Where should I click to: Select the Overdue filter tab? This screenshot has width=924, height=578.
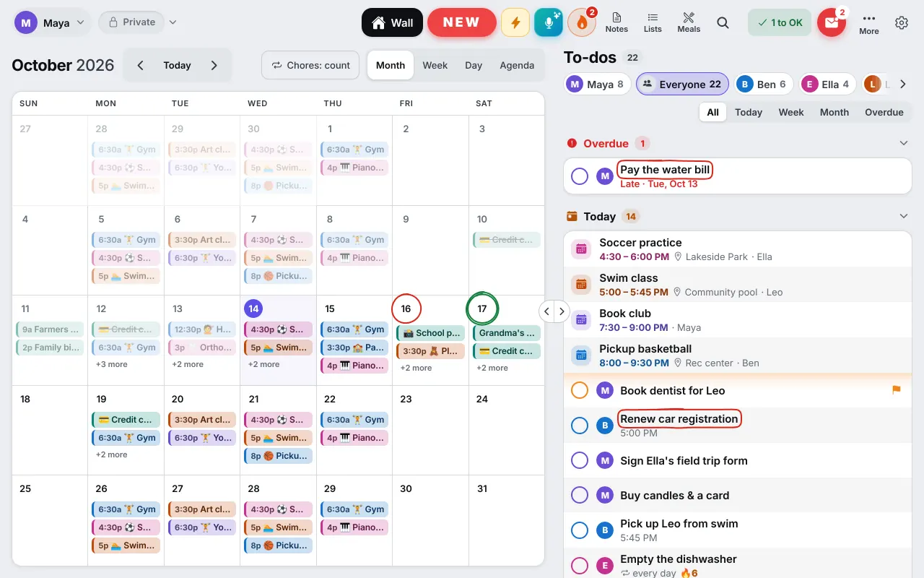(884, 112)
